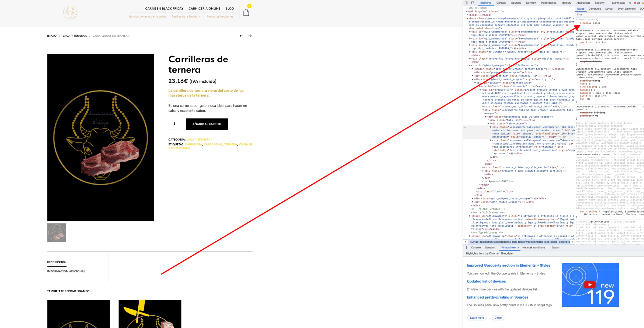This screenshot has height=328, width=644.
Task: Click the Añadir al carrito button
Action: click(207, 124)
